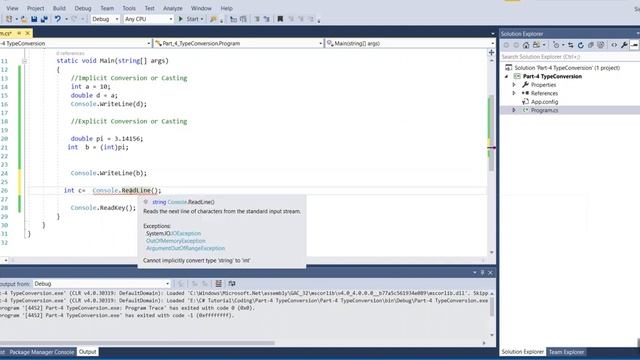Screen dimensions: 640x360
Task: Click ReadLine in line 26 of code
Action: tap(136, 191)
